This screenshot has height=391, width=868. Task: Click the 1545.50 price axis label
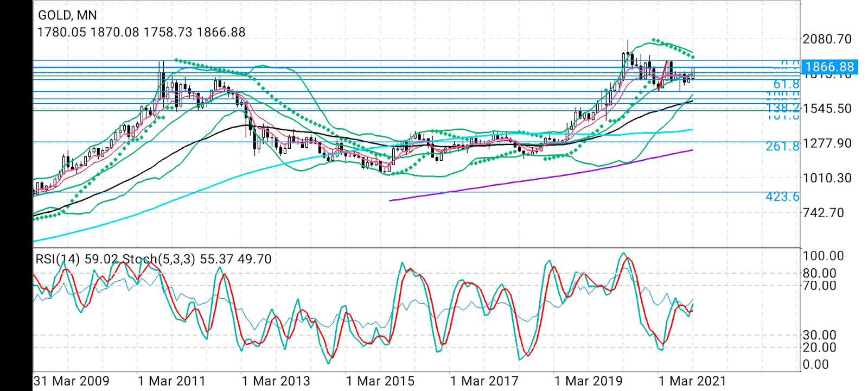827,108
